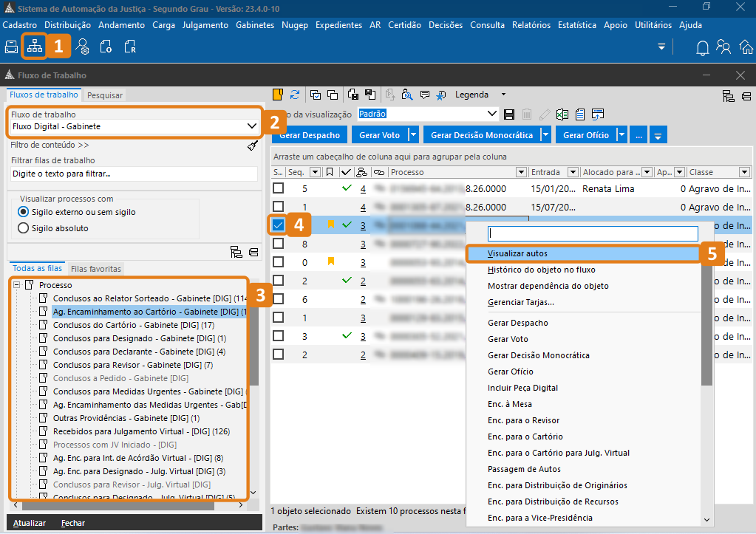Viewport: 756px width, 534px height.
Task: Click the comment balloon icon in toolbar
Action: [x=425, y=95]
